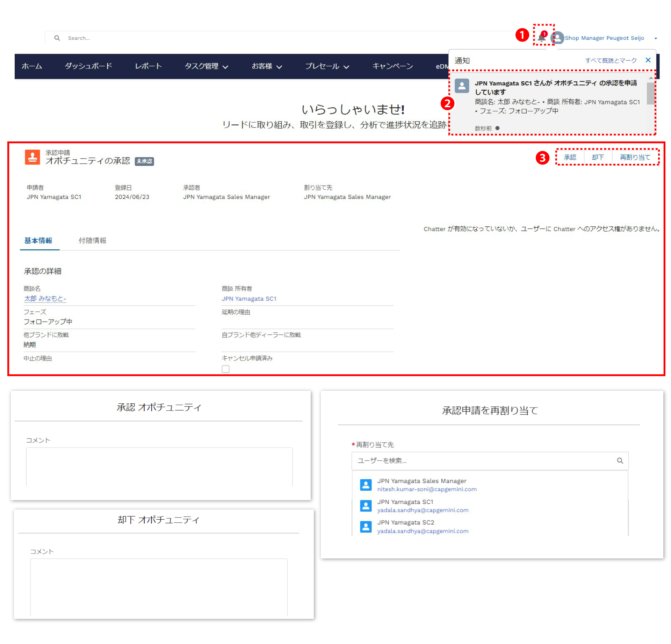Select JPN Yamagata Sales Manager user icon
The height and width of the screenshot is (644, 671).
(x=366, y=485)
